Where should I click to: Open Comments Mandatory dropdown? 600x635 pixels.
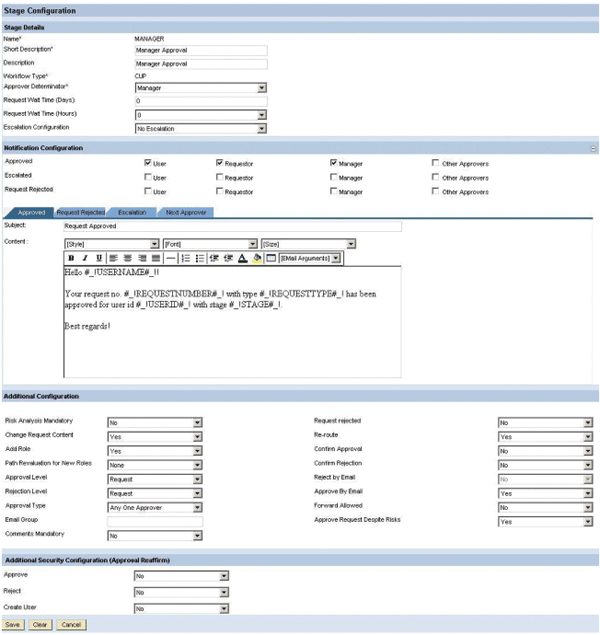(155, 536)
